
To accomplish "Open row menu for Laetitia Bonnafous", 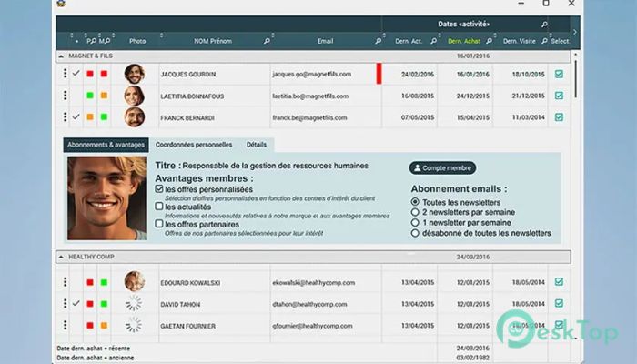I will (65, 96).
